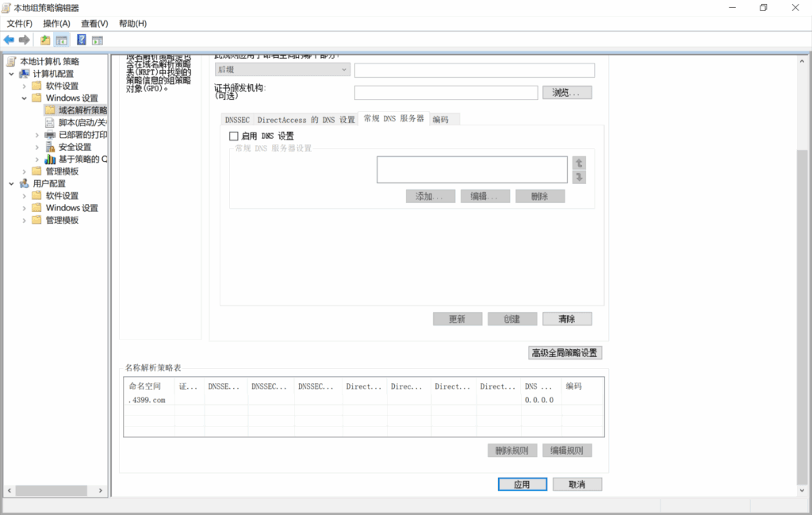Move DNS server down with arrow icon
Viewport: 812px width, 515px height.
point(579,178)
